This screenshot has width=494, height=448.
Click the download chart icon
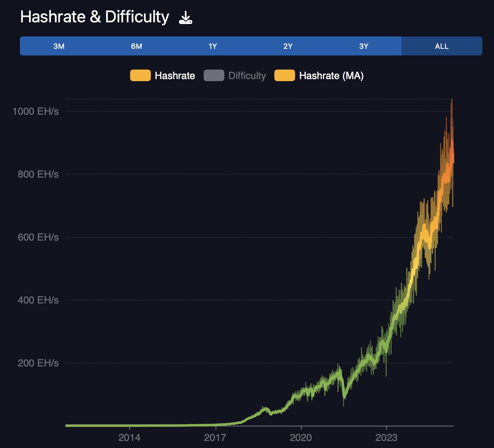185,17
